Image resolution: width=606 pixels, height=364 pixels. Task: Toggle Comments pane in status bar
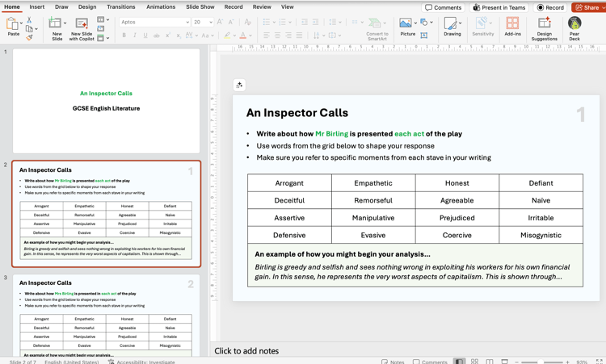coord(430,361)
